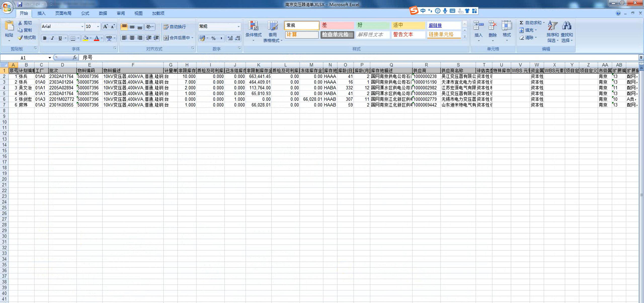Click Increase Decimal icon
The width and height of the screenshot is (644, 303).
point(230,38)
